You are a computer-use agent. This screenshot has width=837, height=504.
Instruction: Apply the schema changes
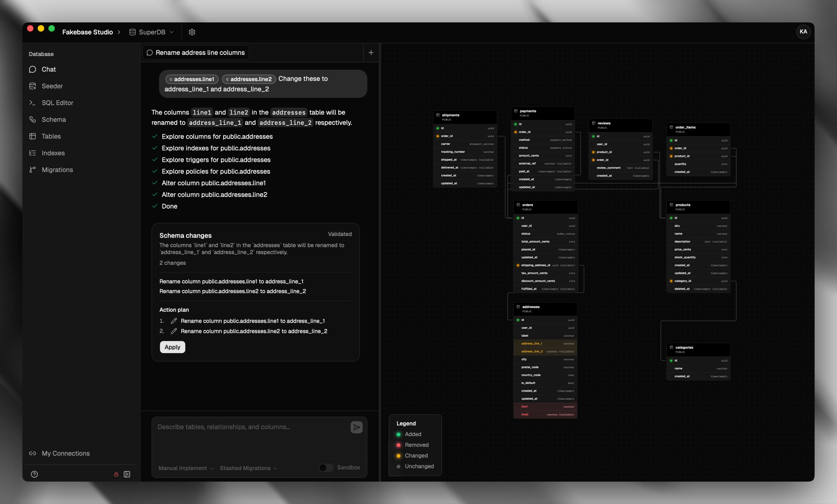point(172,347)
